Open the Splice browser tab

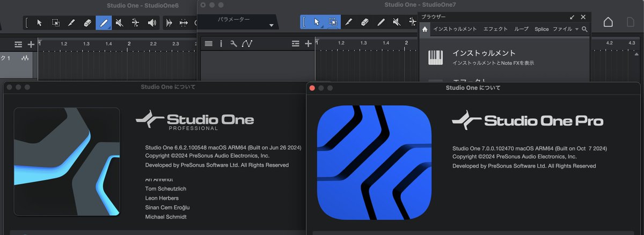pos(541,29)
